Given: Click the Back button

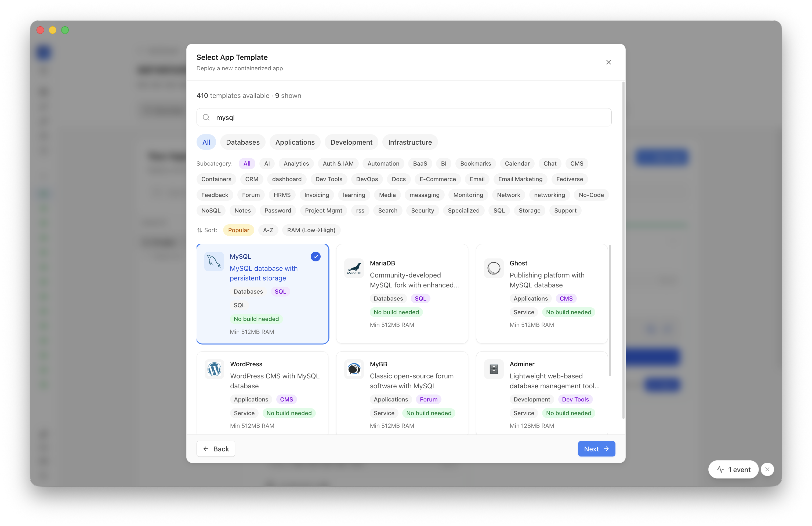Looking at the screenshot, I should [216, 449].
